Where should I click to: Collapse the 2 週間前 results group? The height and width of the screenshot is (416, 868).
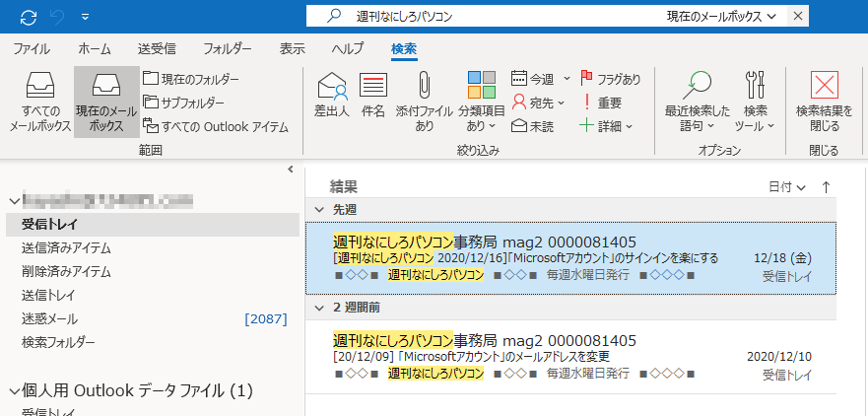[x=319, y=308]
